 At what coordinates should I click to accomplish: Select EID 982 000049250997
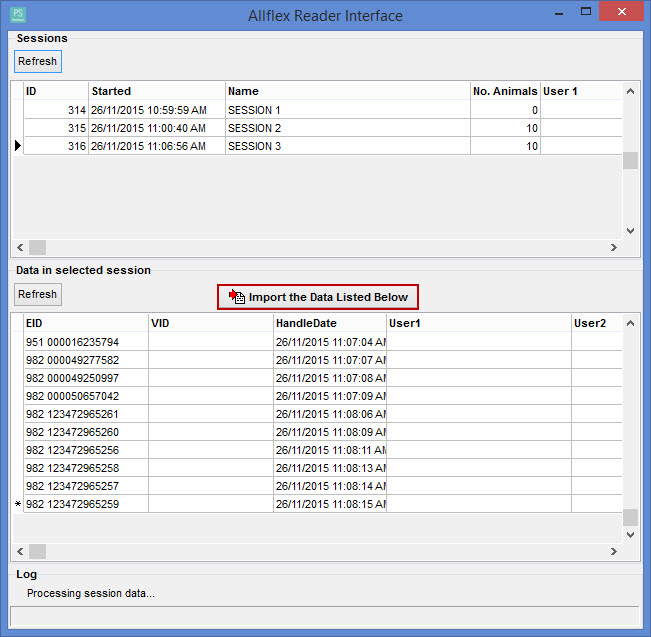pyautogui.click(x=86, y=378)
